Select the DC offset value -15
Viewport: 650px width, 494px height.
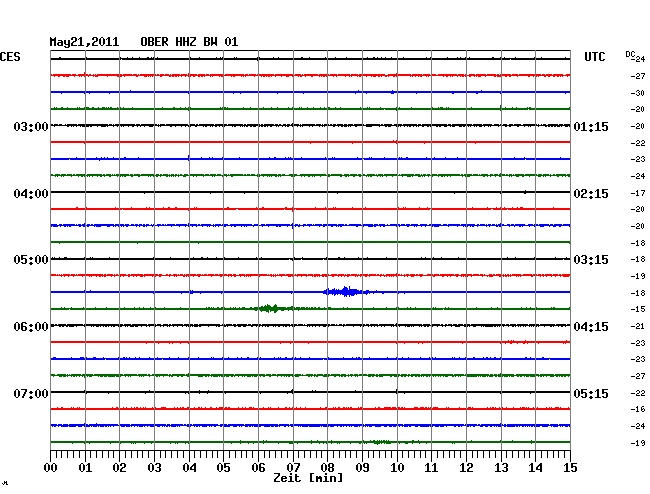coord(638,309)
